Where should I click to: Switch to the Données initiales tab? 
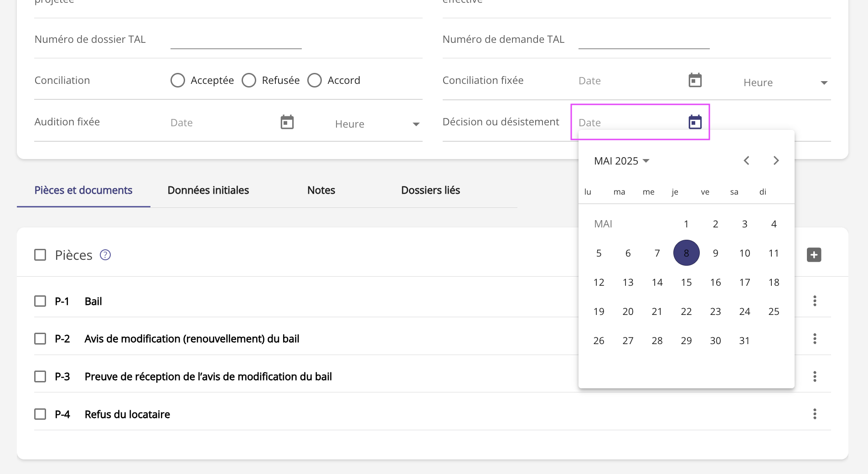(208, 190)
